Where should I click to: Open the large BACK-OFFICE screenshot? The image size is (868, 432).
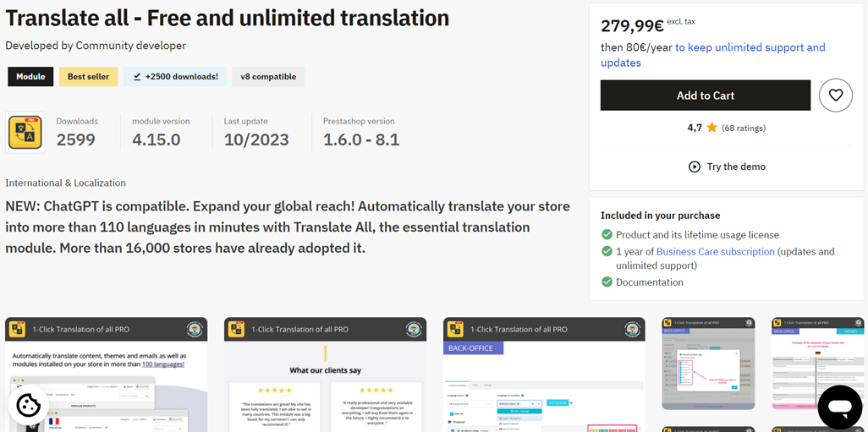544,375
